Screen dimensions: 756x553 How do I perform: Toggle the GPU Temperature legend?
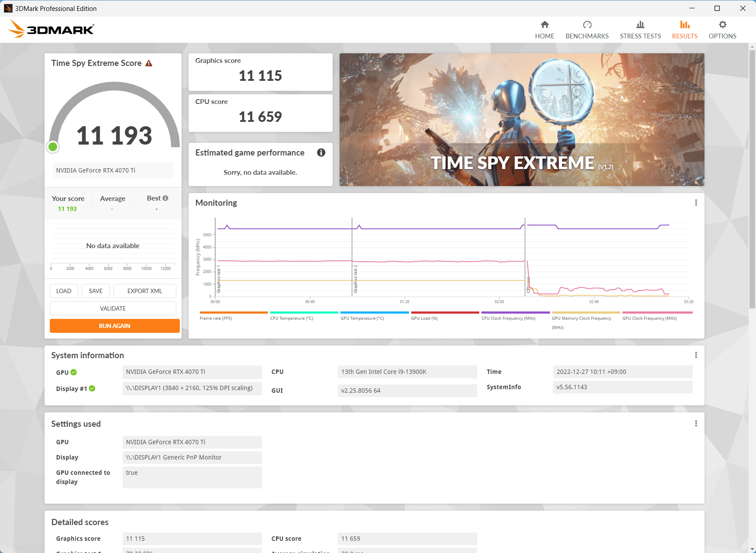click(375, 316)
